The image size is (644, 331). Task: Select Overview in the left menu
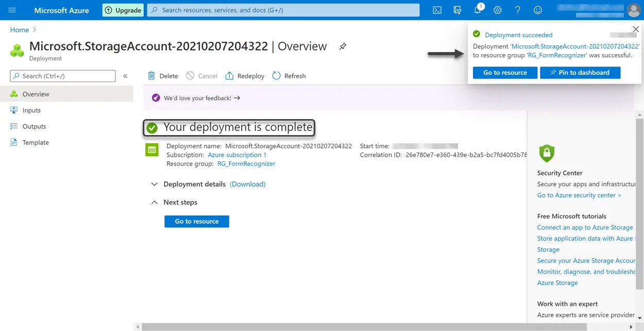click(x=66, y=94)
